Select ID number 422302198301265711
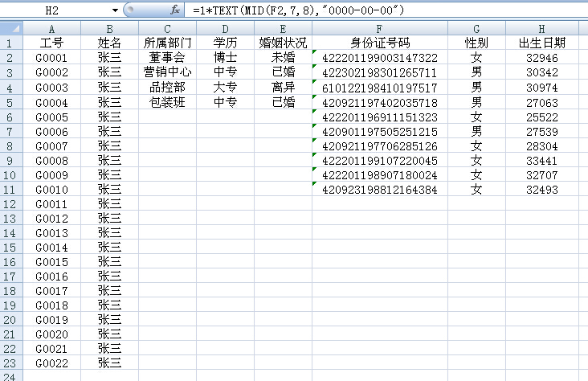The width and height of the screenshot is (588, 381). click(379, 72)
